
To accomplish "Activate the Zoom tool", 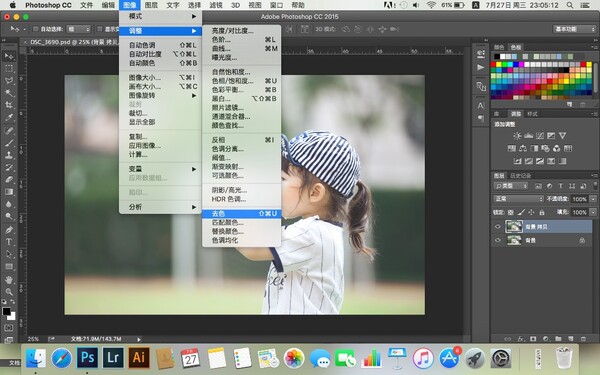I will click(x=9, y=292).
